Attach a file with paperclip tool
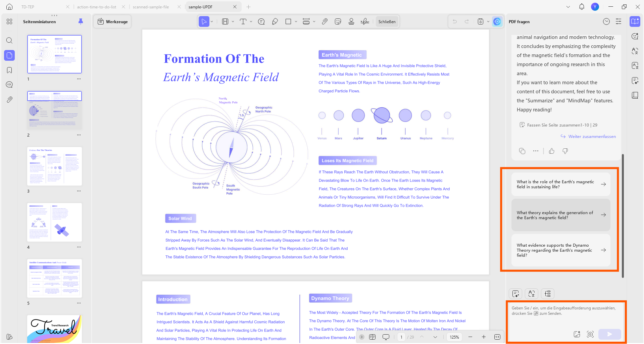Image resolution: width=644 pixels, height=344 pixels. click(x=325, y=21)
